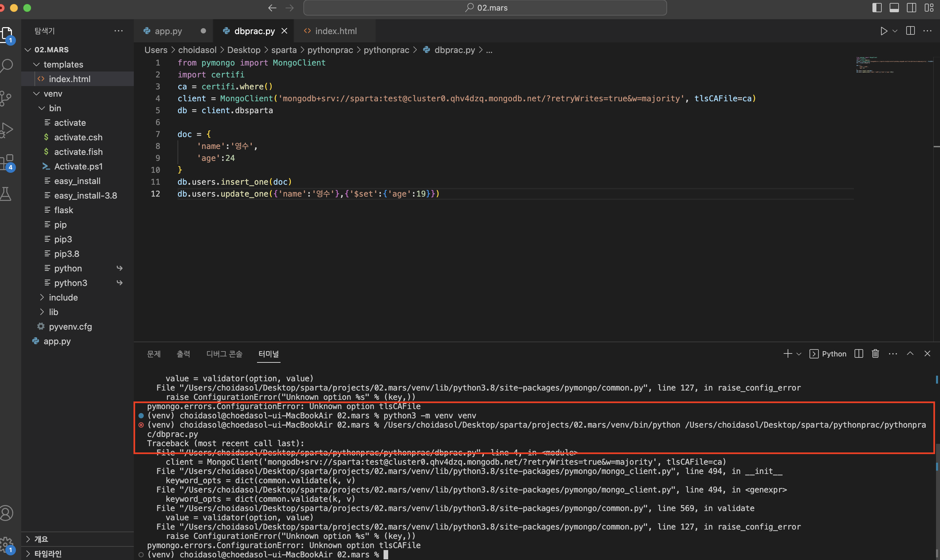Select activate.fish in the bin folder
The height and width of the screenshot is (560, 940).
[78, 152]
